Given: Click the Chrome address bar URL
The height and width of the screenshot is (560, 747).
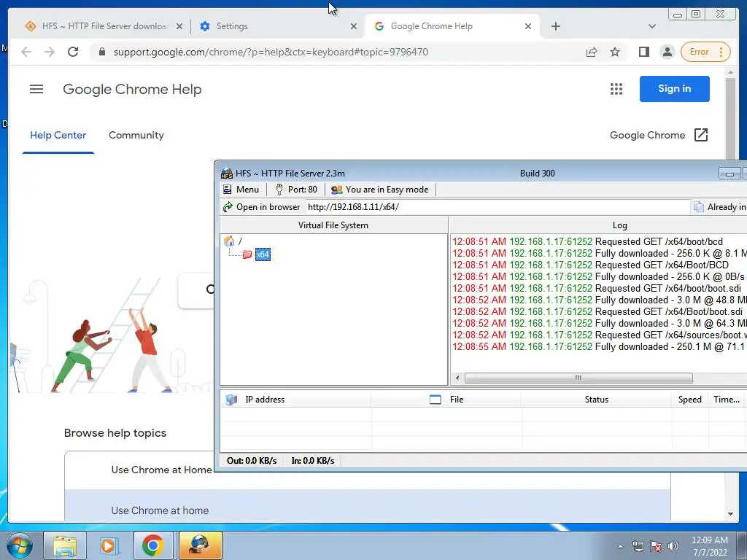Looking at the screenshot, I should coord(271,52).
